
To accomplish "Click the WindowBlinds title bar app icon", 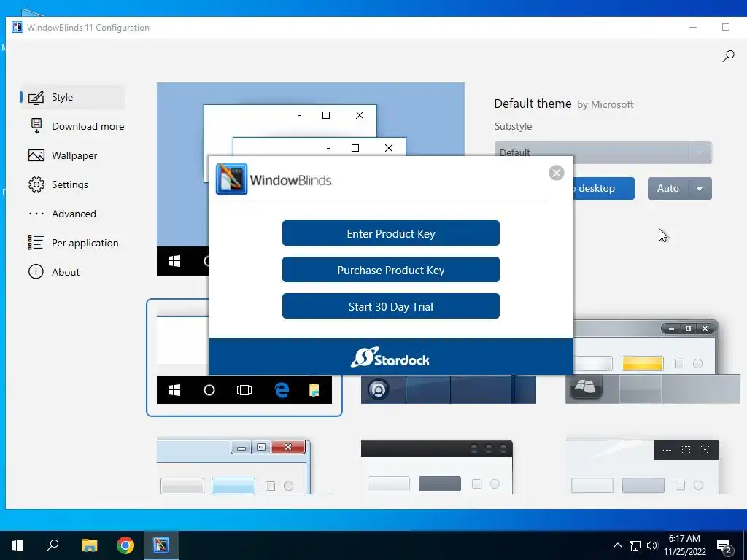I will (18, 27).
